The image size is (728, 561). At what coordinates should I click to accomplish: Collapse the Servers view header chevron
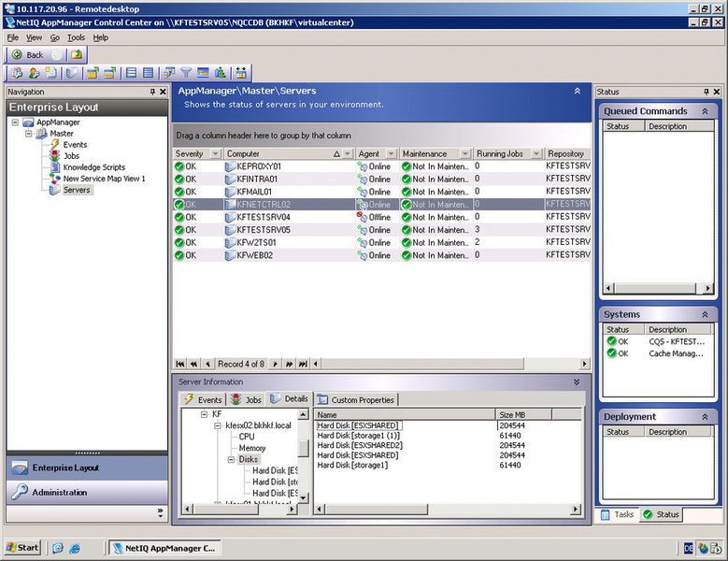(578, 91)
